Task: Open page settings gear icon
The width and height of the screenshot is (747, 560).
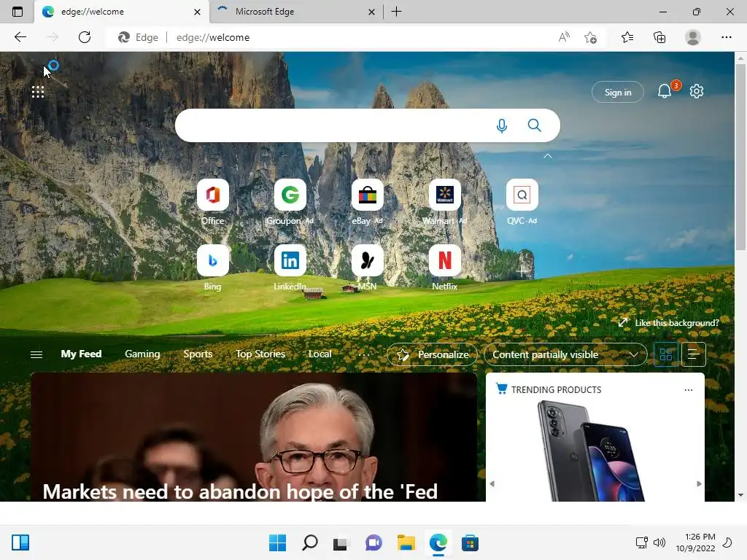Action: 697,91
